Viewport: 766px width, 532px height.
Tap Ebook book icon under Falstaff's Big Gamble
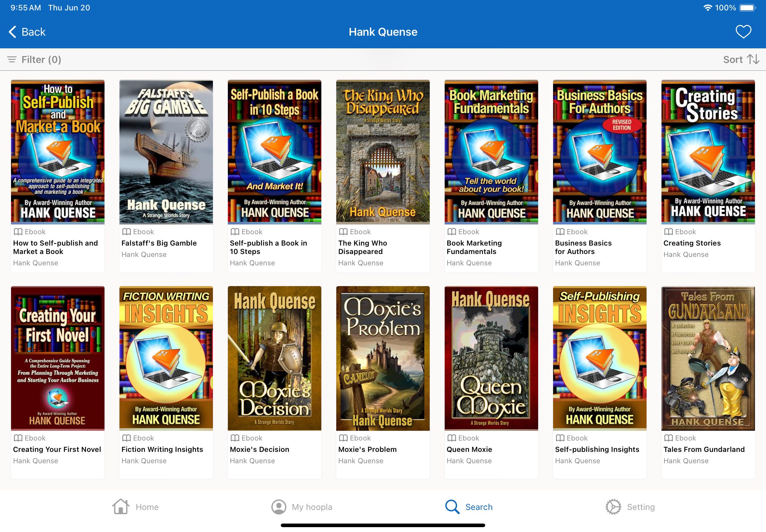[126, 232]
